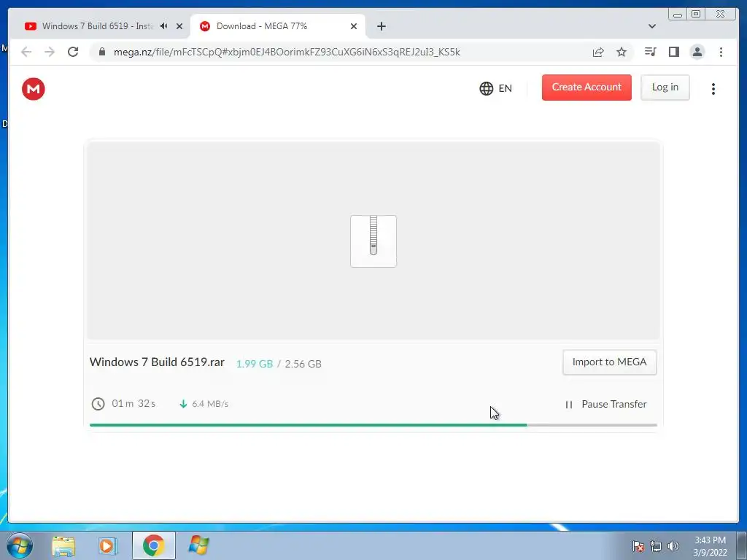
Task: Click the file name Windows 7 Build 6519.rar
Action: 157,362
